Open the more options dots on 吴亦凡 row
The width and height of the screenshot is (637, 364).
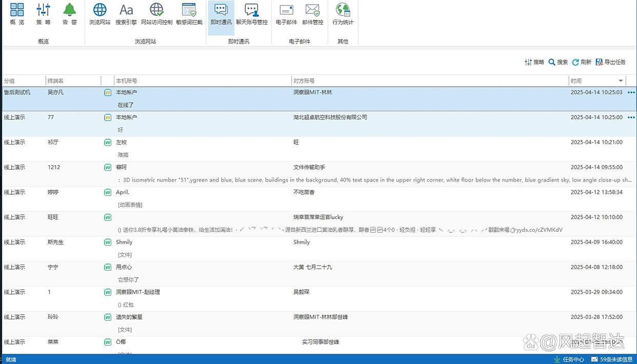point(631,93)
